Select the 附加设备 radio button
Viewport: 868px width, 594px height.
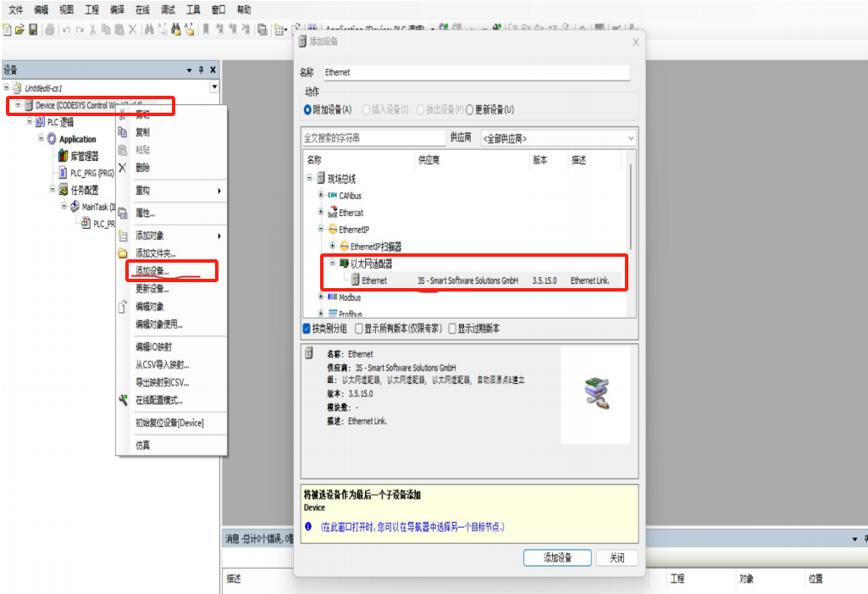coord(308,109)
